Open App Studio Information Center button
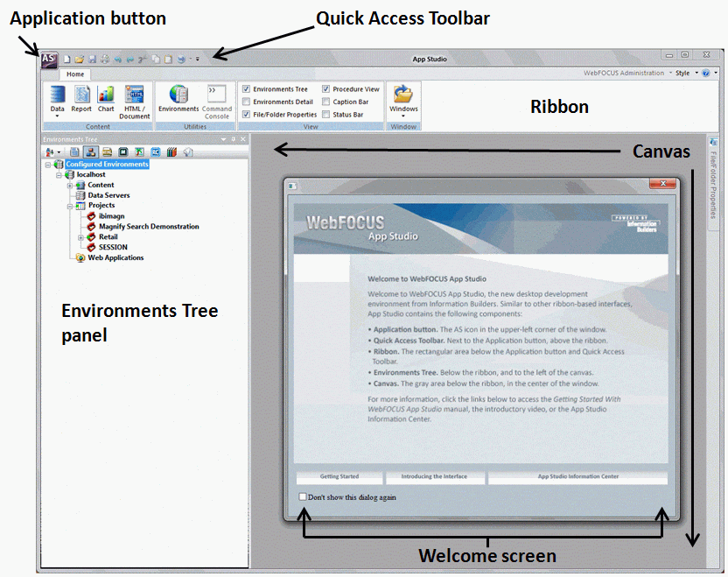 point(578,476)
